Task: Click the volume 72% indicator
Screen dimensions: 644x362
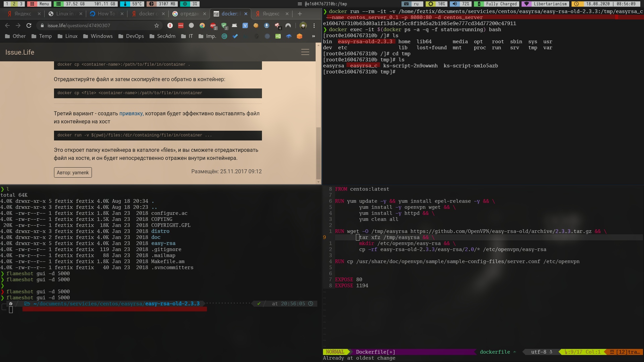Action: (461, 4)
